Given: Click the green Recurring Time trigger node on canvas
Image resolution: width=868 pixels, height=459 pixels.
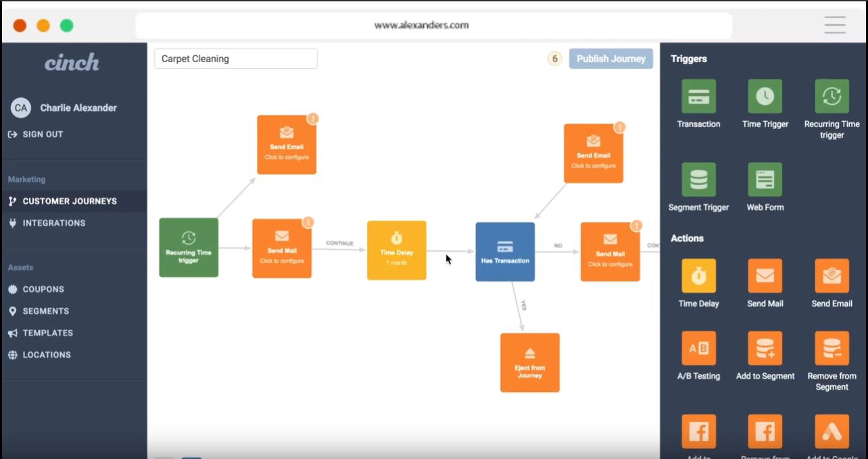Looking at the screenshot, I should point(189,247).
